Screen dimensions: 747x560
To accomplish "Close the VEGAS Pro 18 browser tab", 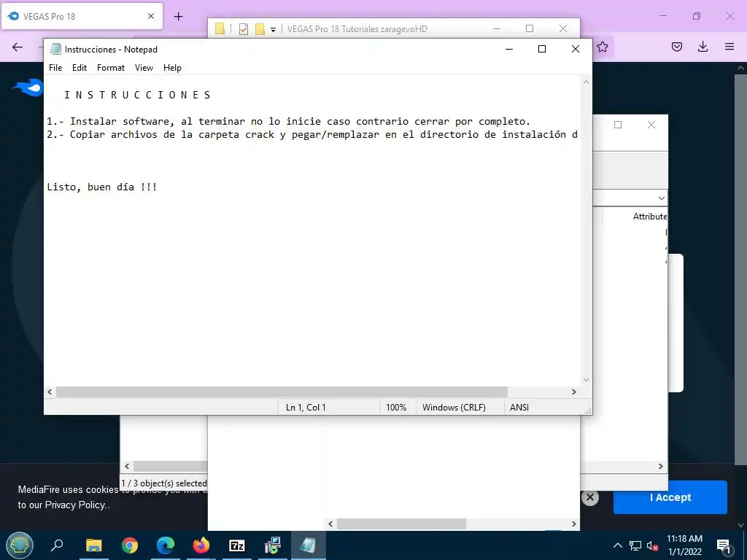I will click(151, 16).
